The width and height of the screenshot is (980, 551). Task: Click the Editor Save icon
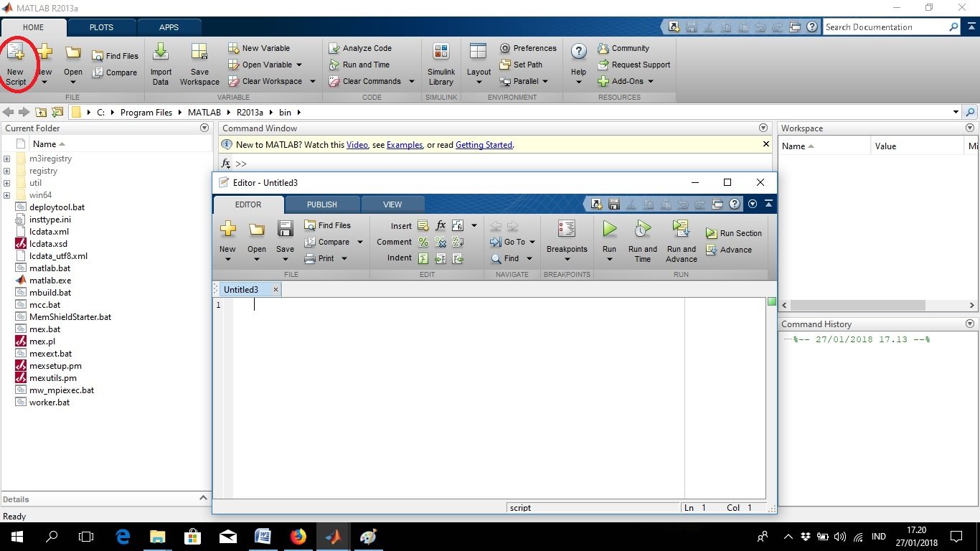[x=285, y=230]
